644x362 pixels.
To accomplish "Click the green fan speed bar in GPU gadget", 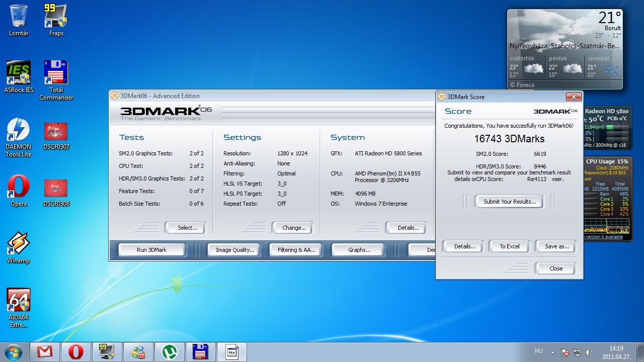I will coord(610,127).
